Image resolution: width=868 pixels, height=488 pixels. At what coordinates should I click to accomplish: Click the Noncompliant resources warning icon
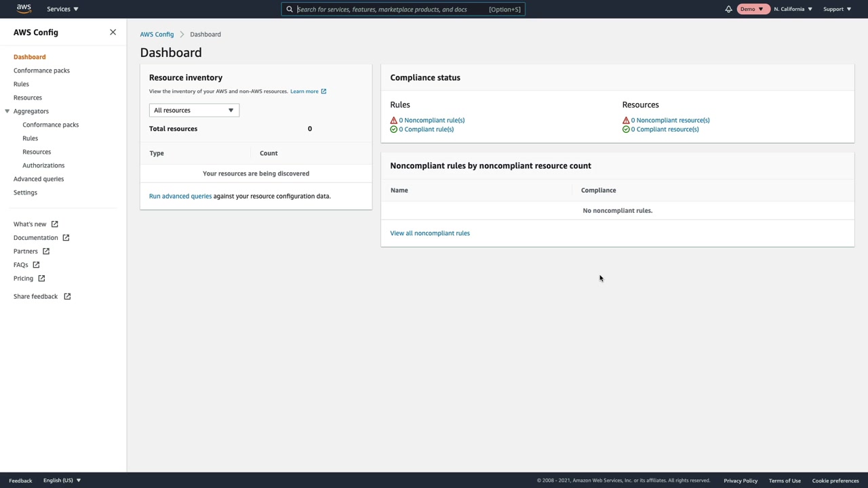(x=626, y=120)
